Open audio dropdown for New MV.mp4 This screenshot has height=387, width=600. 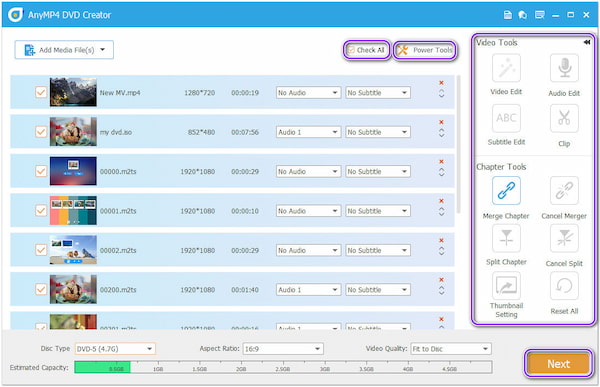[308, 93]
